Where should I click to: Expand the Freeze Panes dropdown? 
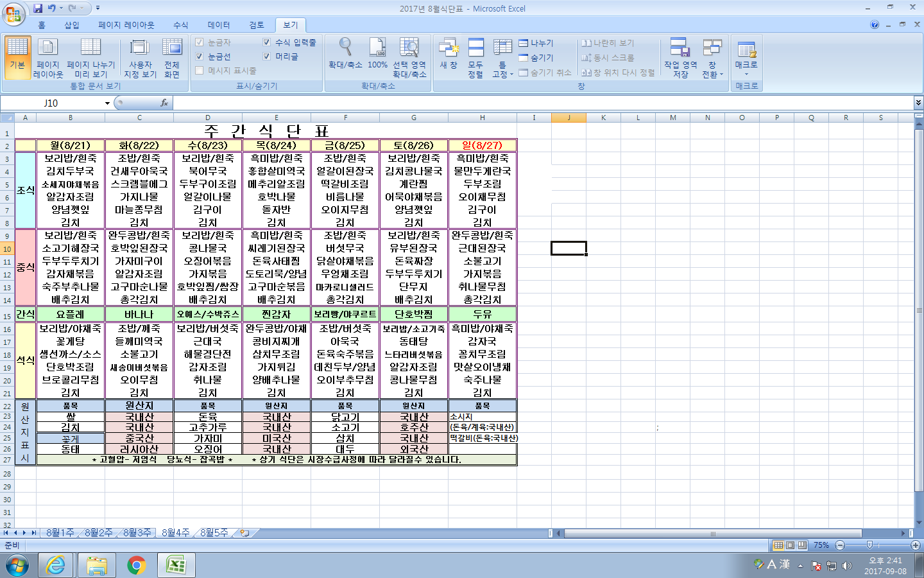click(502, 59)
